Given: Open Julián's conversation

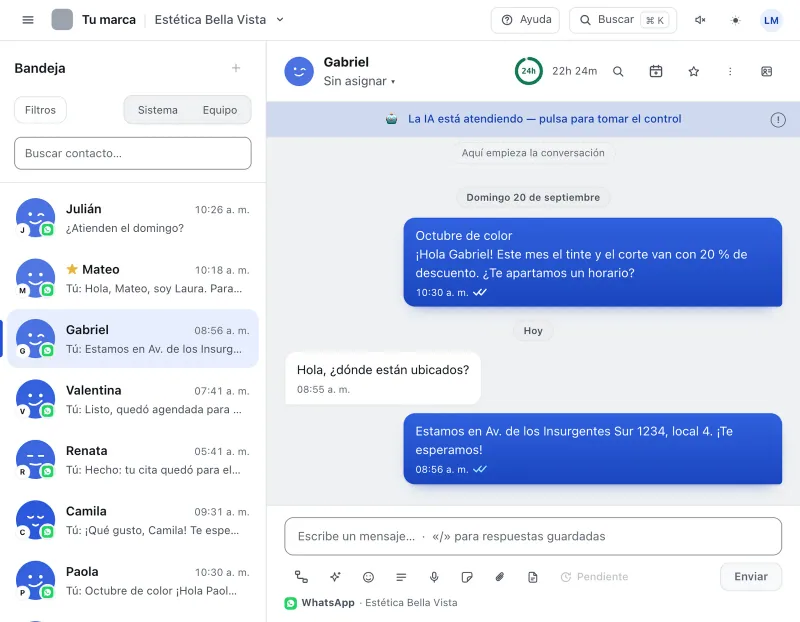Looking at the screenshot, I should [133, 218].
